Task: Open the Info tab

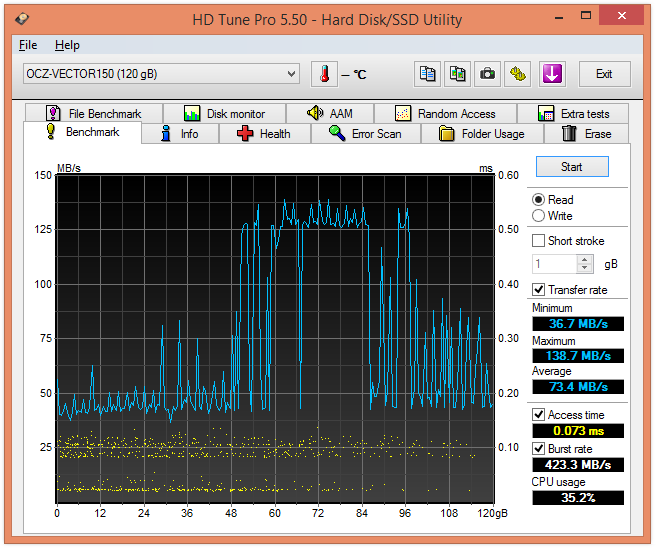Action: pos(180,134)
